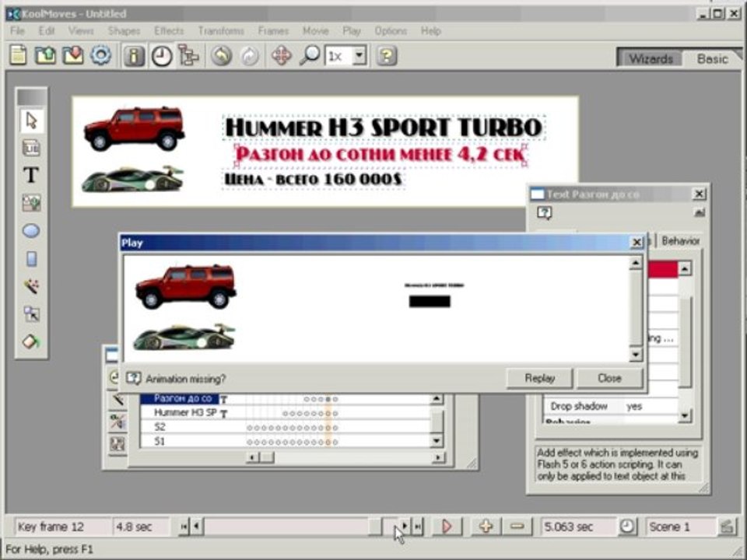
Task: Select the arrow selection tool
Action: (31, 121)
